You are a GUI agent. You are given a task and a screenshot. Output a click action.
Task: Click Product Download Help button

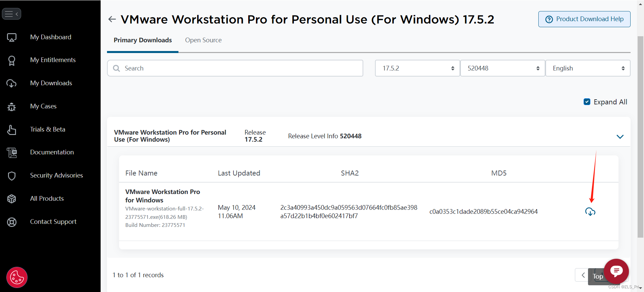pos(584,19)
